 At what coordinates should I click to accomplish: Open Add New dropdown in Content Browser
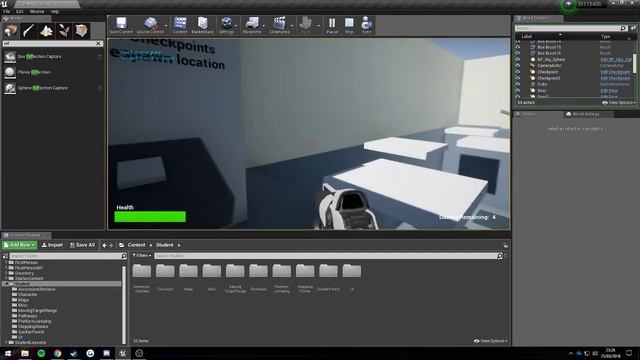pyautogui.click(x=19, y=245)
